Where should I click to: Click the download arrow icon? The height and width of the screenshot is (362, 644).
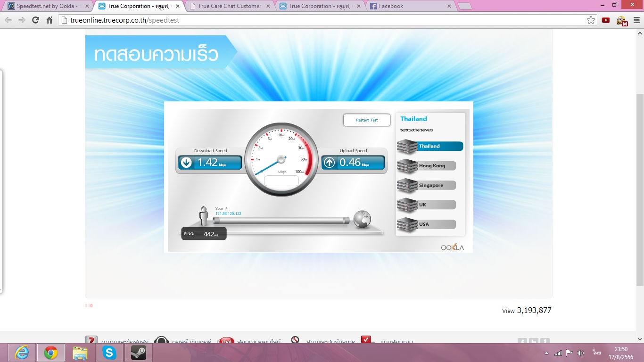[186, 163]
